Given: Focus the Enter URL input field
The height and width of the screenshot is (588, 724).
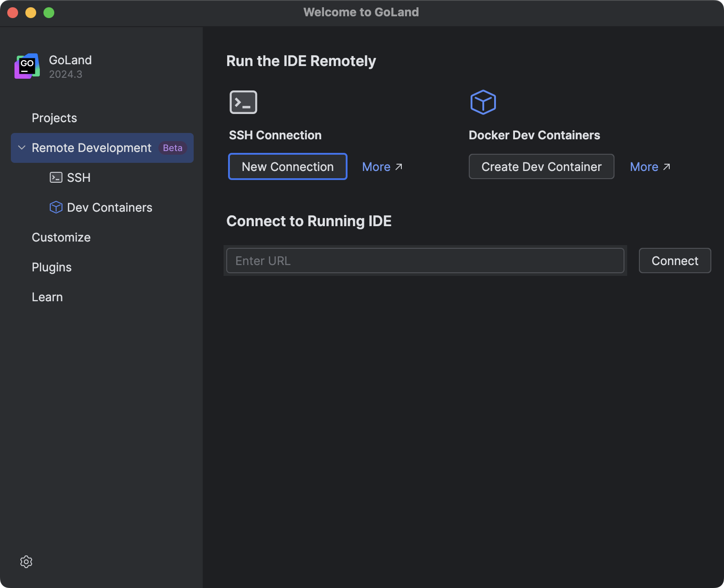Looking at the screenshot, I should pyautogui.click(x=425, y=261).
